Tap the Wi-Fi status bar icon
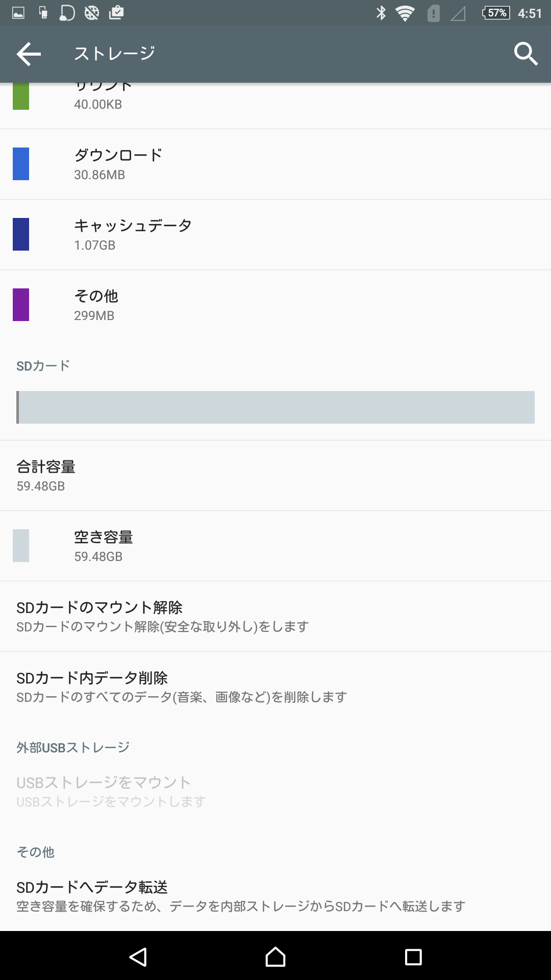Image resolution: width=551 pixels, height=980 pixels. pyautogui.click(x=405, y=13)
